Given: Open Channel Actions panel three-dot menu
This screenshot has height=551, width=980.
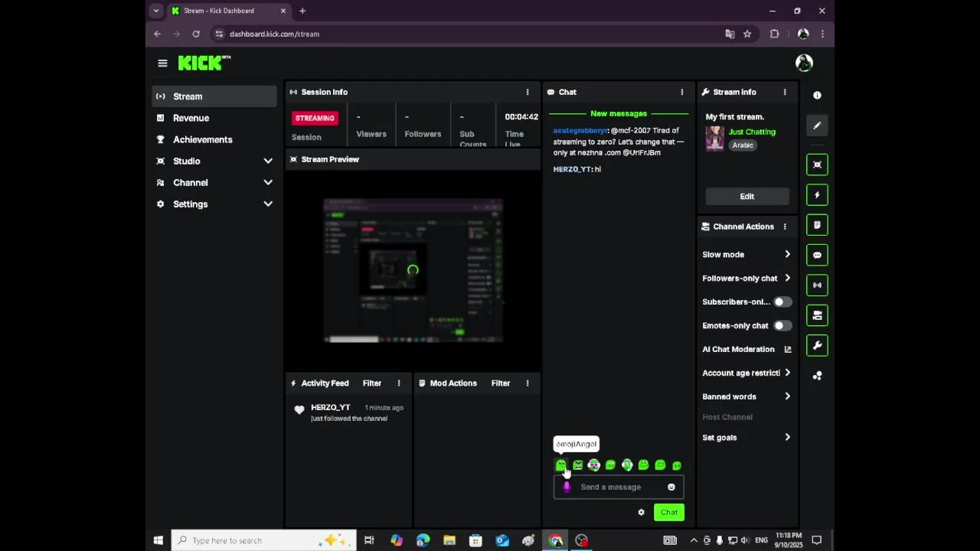Looking at the screenshot, I should click(785, 227).
